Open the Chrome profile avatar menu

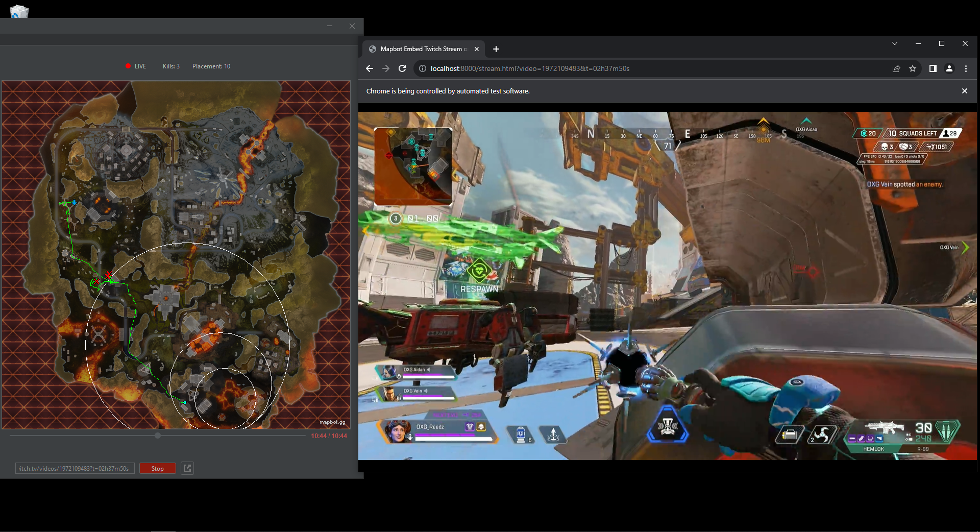tap(949, 68)
